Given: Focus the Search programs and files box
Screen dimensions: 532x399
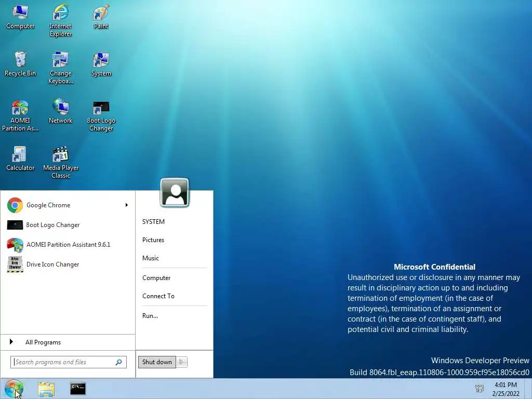Looking at the screenshot, I should pos(69,362).
